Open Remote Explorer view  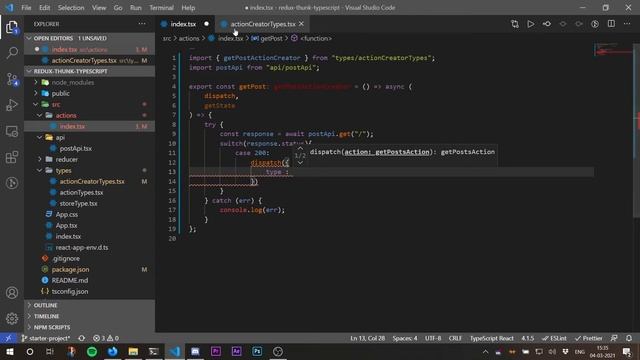12,131
